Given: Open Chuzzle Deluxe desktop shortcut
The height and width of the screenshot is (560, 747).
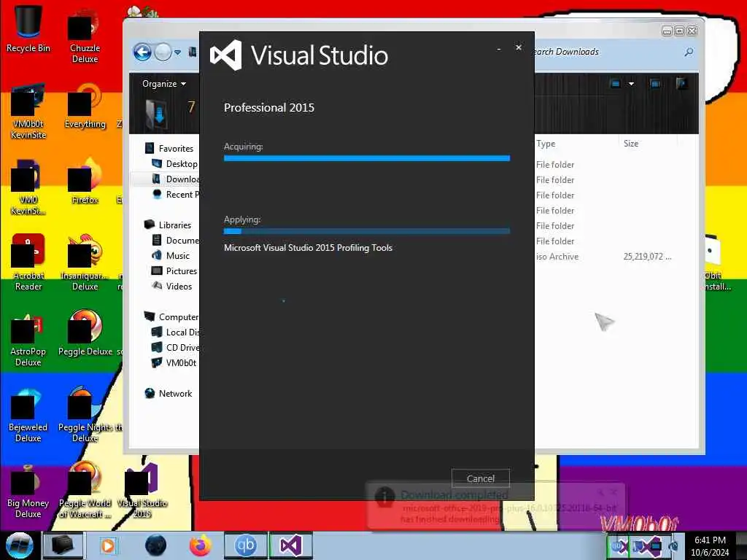Looking at the screenshot, I should pyautogui.click(x=85, y=36).
